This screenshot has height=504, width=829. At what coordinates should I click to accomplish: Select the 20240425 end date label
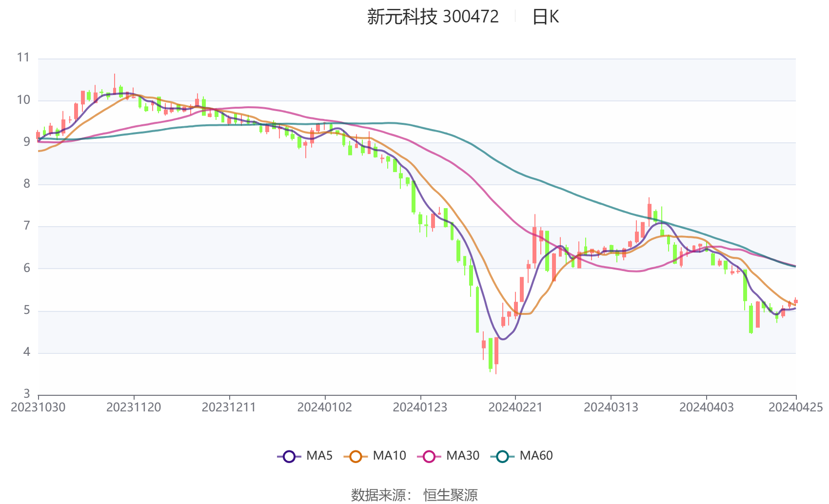(795, 407)
